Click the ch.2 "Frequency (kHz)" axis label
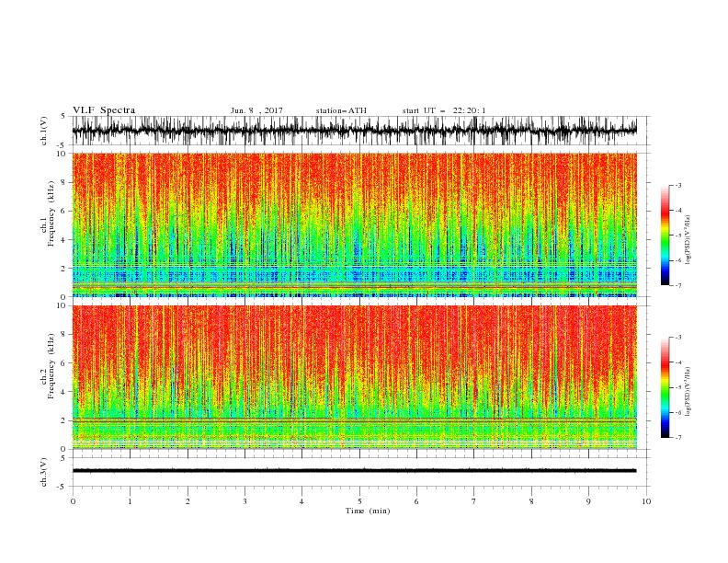Viewport: 728px width, 563px height. [51, 366]
